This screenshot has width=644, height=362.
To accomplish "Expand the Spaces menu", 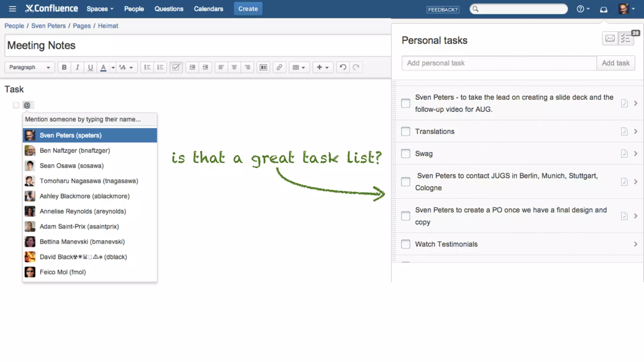I will point(100,9).
